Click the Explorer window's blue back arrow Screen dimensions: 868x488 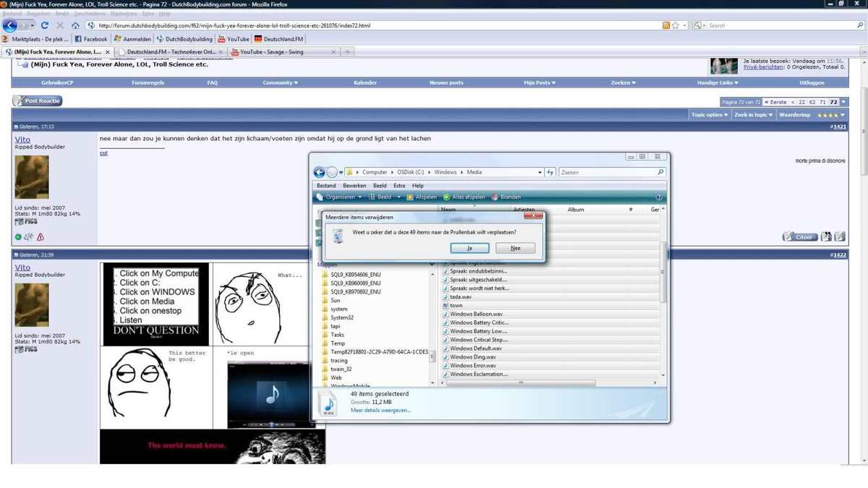pyautogui.click(x=319, y=172)
